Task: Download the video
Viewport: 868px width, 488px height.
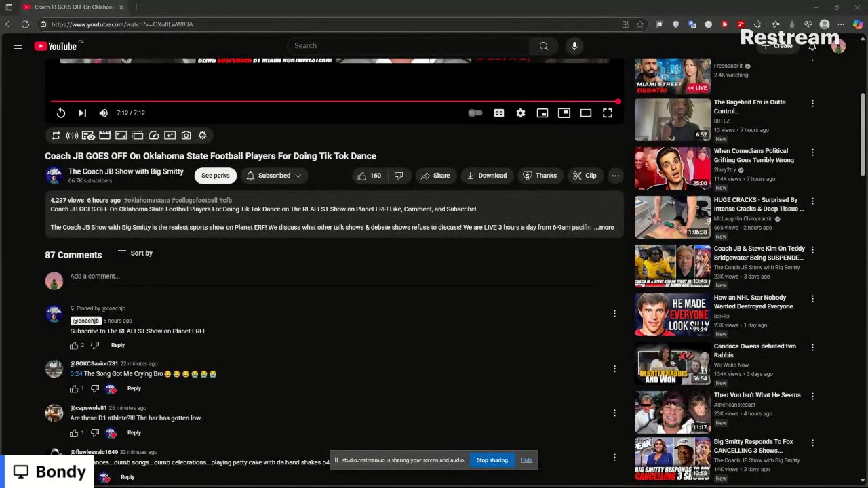Action: (487, 176)
